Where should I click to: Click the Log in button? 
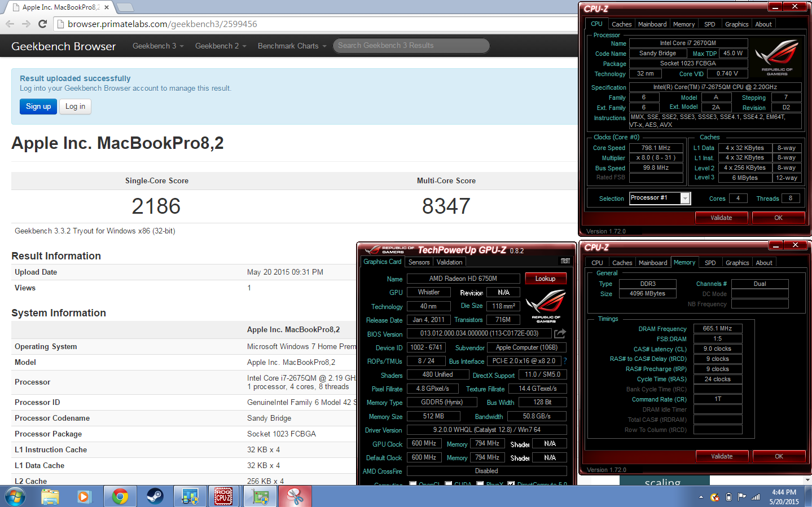pyautogui.click(x=75, y=106)
